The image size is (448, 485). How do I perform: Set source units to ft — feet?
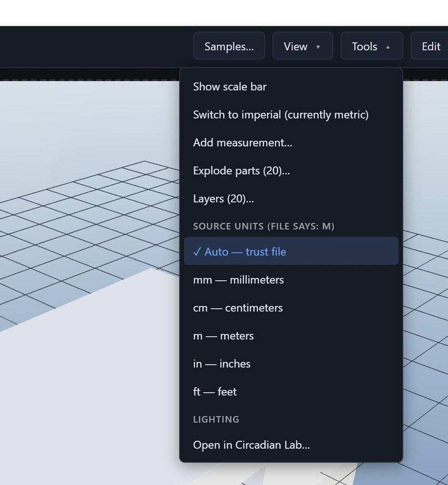291,392
